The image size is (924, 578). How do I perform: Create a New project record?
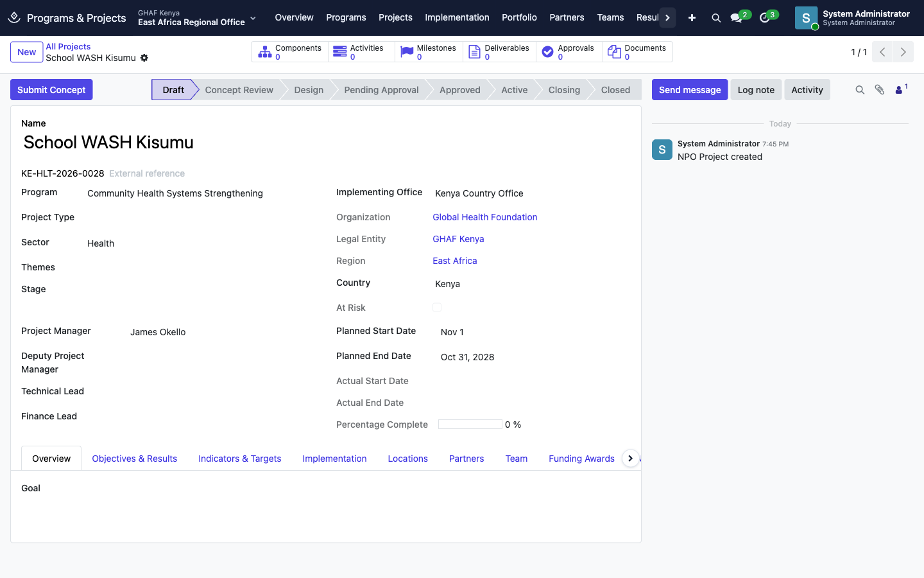[27, 52]
